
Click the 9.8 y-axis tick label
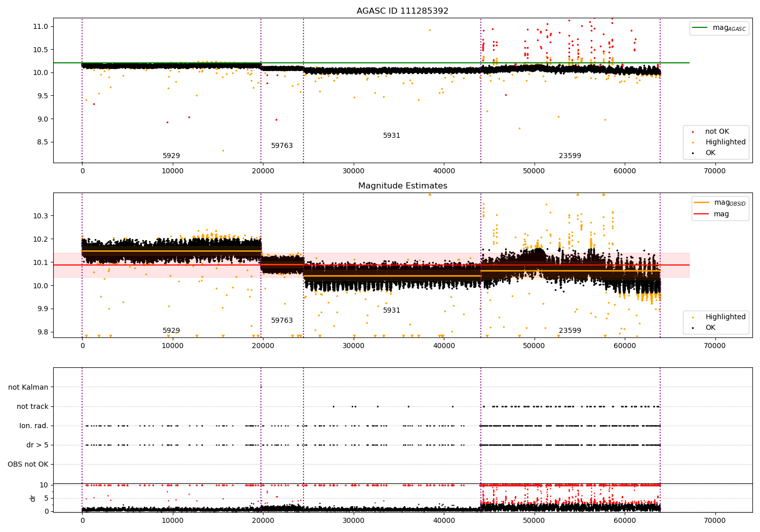44,332
